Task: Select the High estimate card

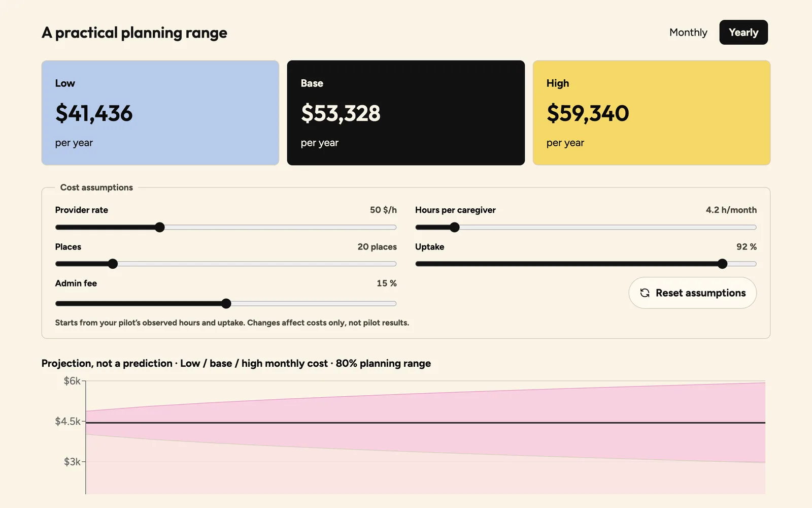Action: pyautogui.click(x=652, y=113)
